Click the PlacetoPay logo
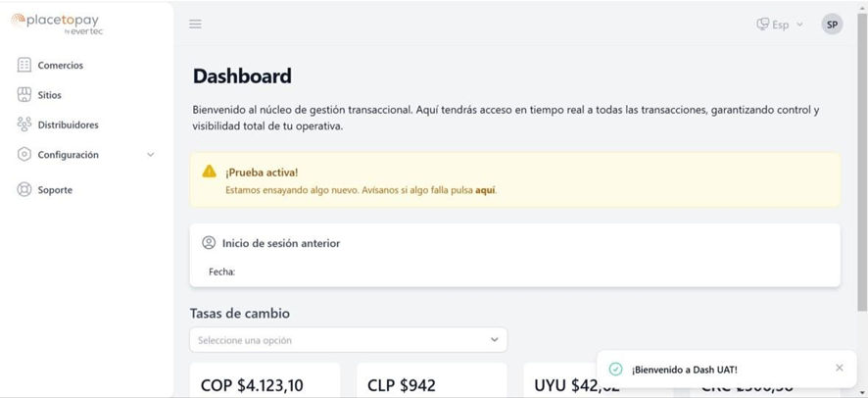 [57, 23]
